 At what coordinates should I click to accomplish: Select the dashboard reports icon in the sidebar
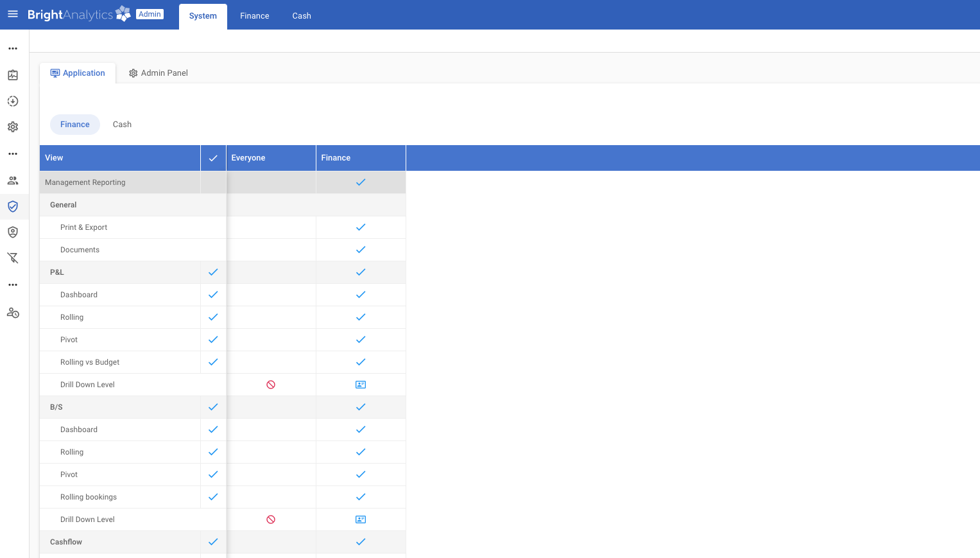click(x=13, y=75)
